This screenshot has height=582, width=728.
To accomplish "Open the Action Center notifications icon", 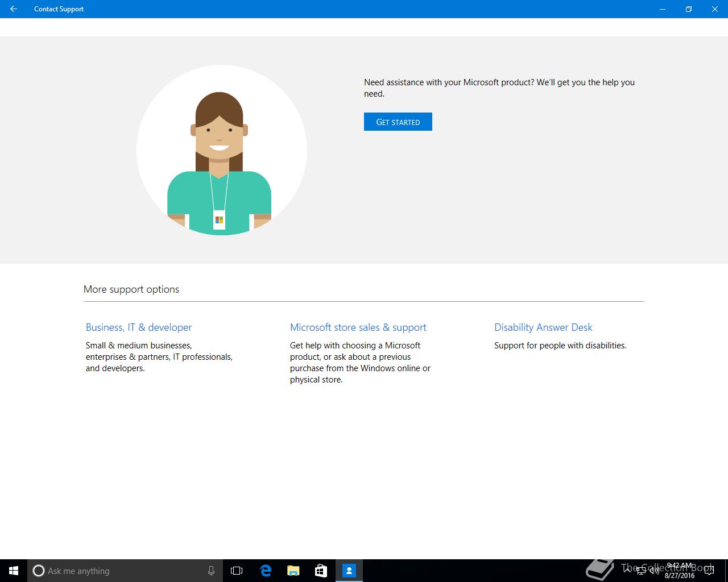I will click(709, 571).
